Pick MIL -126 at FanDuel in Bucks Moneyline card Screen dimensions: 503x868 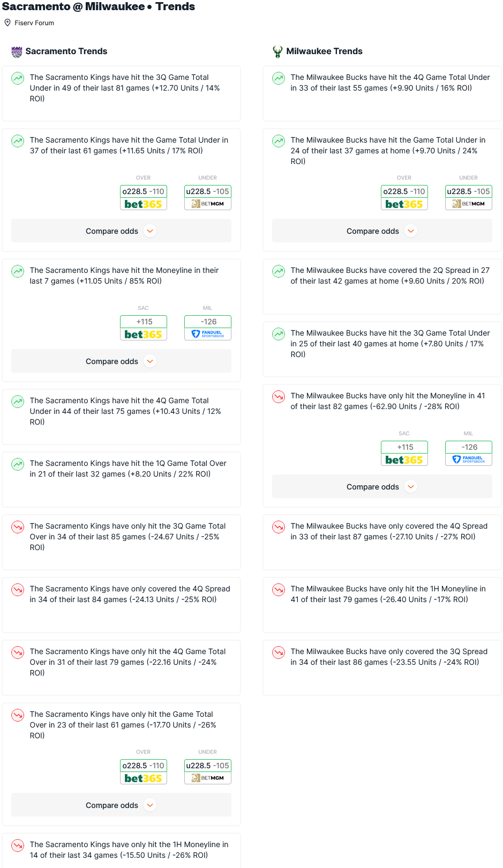pyautogui.click(x=469, y=453)
